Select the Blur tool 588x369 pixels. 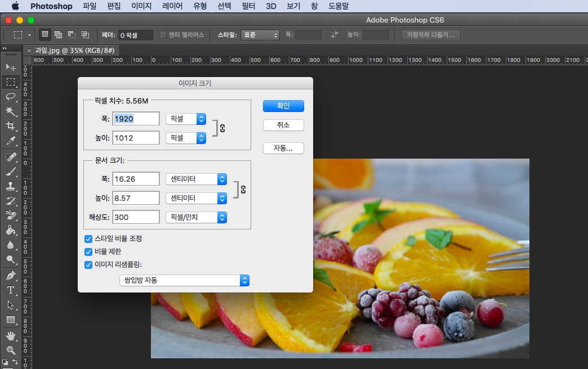coord(11,245)
